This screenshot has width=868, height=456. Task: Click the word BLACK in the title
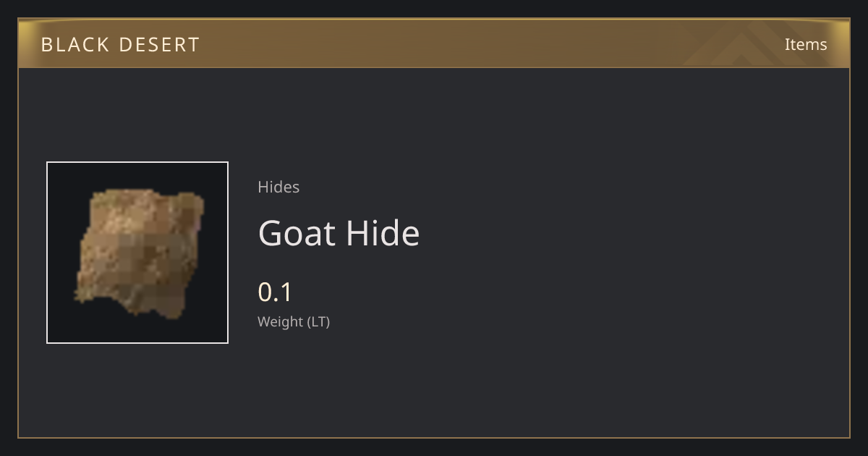75,44
